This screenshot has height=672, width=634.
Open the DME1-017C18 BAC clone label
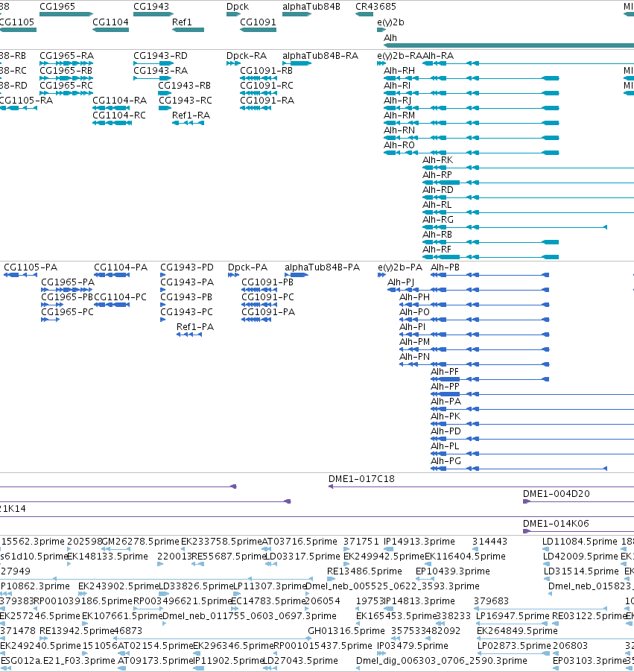361,479
